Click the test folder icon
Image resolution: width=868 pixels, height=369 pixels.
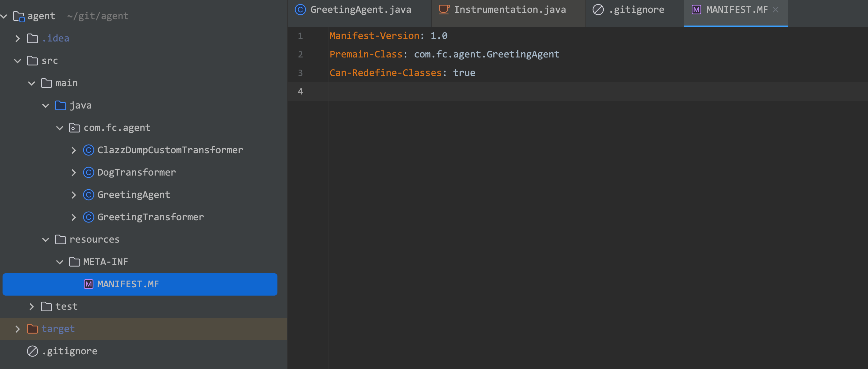pyautogui.click(x=47, y=307)
